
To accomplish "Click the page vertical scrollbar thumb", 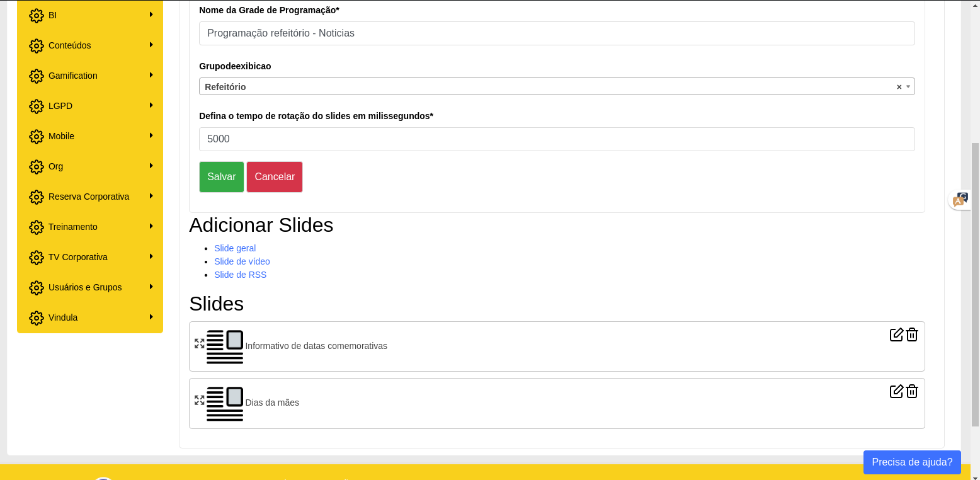I will pyautogui.click(x=975, y=284).
